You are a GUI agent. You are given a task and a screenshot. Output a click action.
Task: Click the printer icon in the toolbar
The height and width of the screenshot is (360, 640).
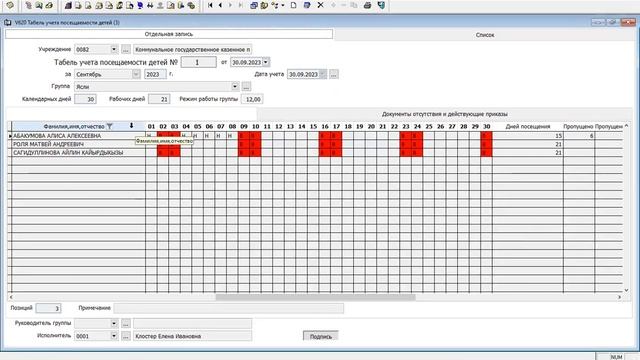pyautogui.click(x=367, y=5)
